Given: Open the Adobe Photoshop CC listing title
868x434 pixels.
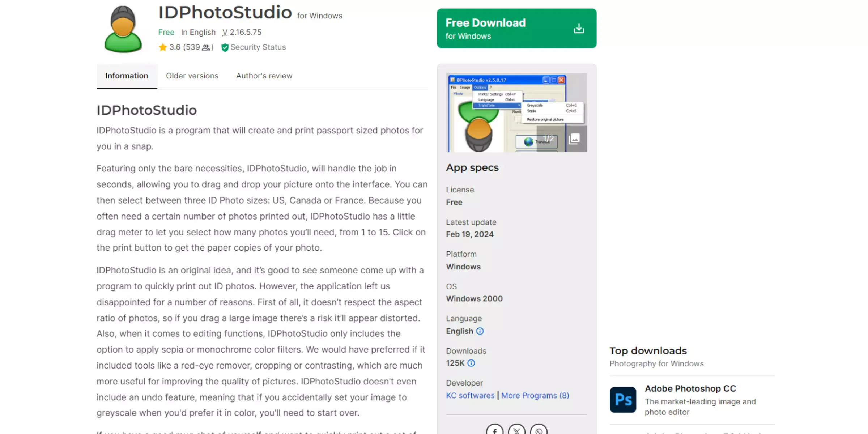Looking at the screenshot, I should tap(690, 388).
